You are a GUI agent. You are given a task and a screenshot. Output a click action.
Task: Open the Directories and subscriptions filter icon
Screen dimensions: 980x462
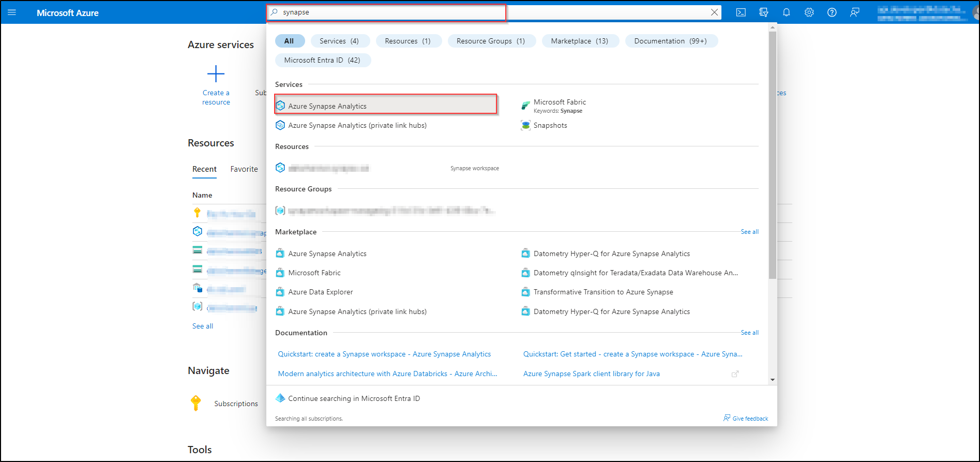pos(764,12)
